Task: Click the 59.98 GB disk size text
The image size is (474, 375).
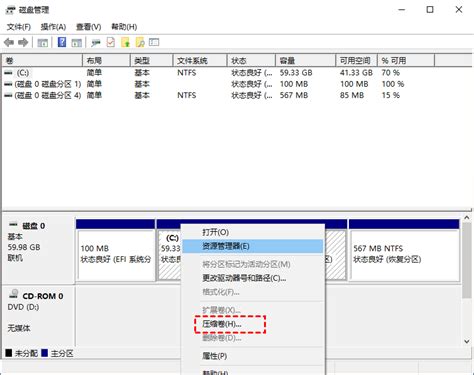Action: click(x=24, y=247)
